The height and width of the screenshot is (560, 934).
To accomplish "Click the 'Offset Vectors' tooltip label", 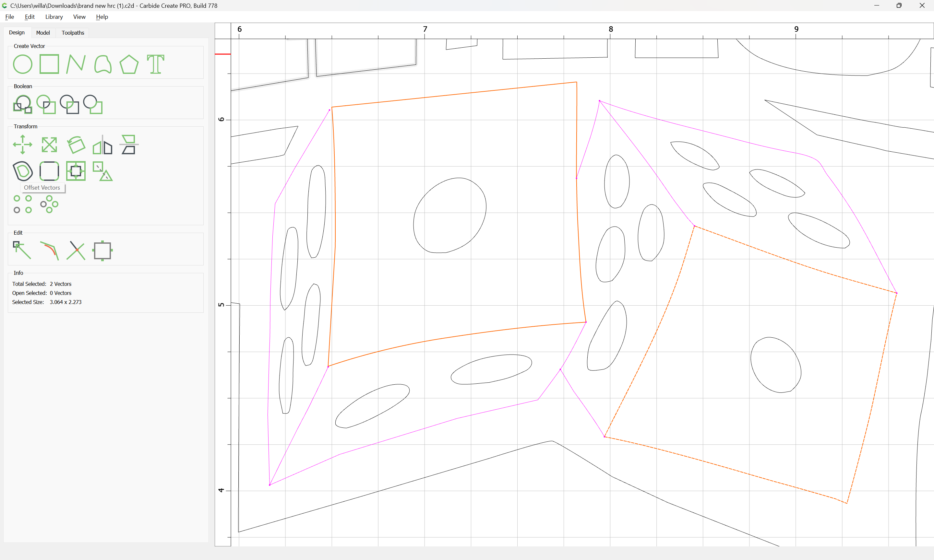I will tap(42, 188).
